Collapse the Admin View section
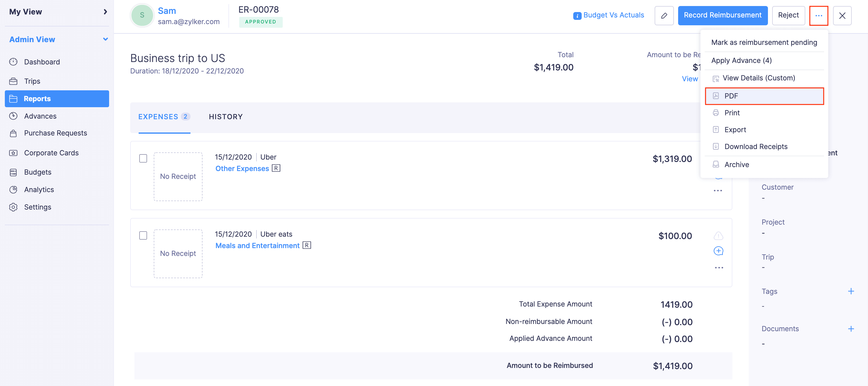Viewport: 868px width, 386px height. [x=105, y=39]
